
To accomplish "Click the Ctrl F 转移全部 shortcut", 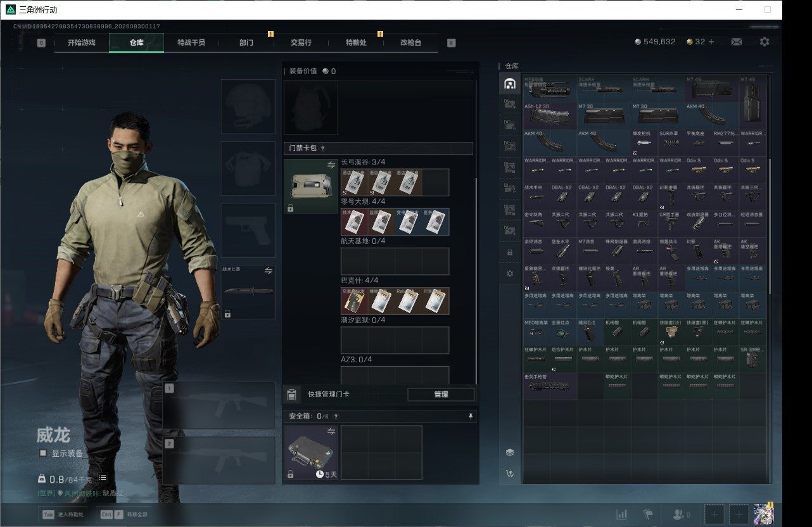I will click(x=123, y=514).
